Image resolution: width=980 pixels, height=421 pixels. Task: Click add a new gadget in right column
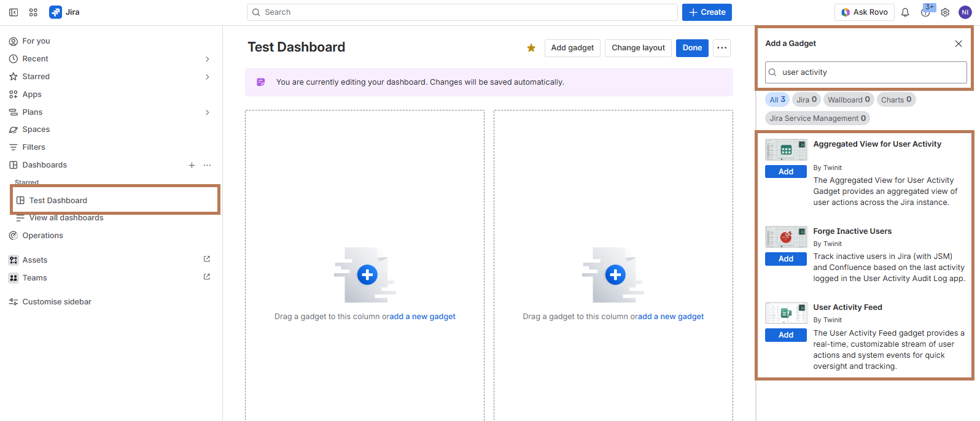(x=671, y=317)
